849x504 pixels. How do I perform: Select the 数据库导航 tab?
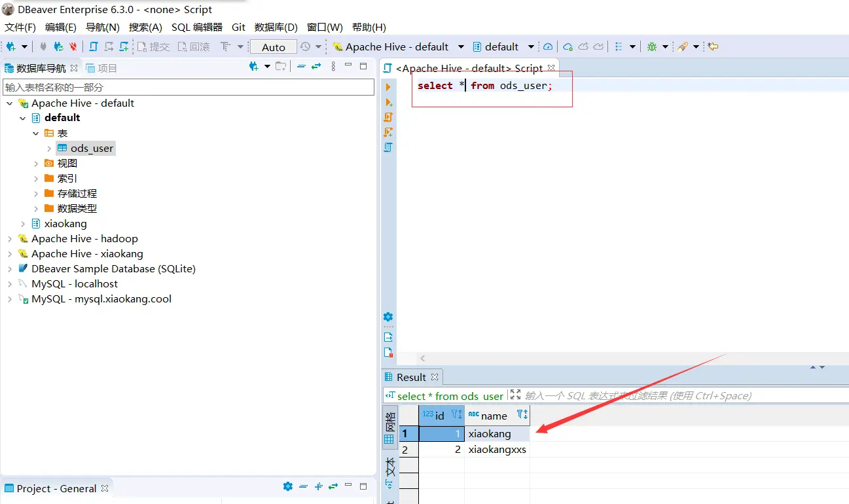click(41, 68)
